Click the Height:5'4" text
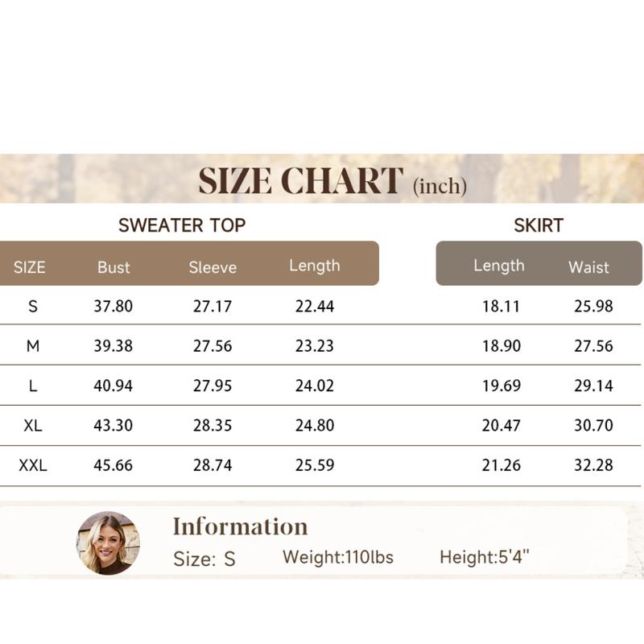The height and width of the screenshot is (644, 644). [x=485, y=557]
